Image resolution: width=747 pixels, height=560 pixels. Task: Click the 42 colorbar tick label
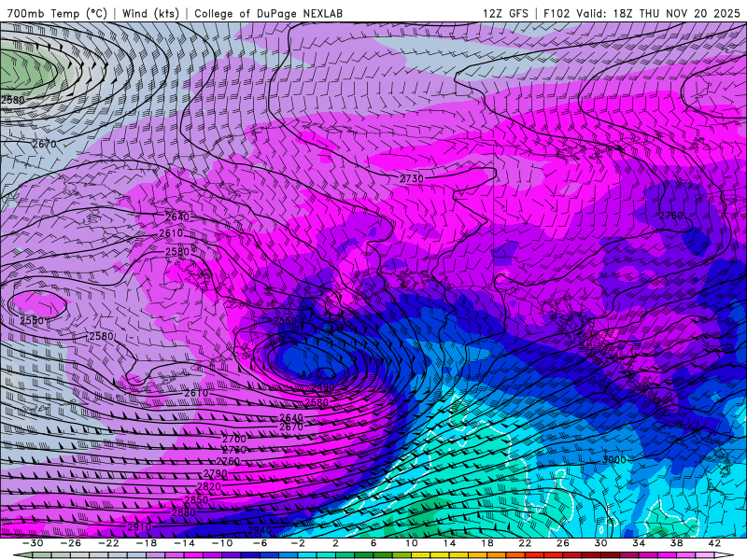point(714,543)
